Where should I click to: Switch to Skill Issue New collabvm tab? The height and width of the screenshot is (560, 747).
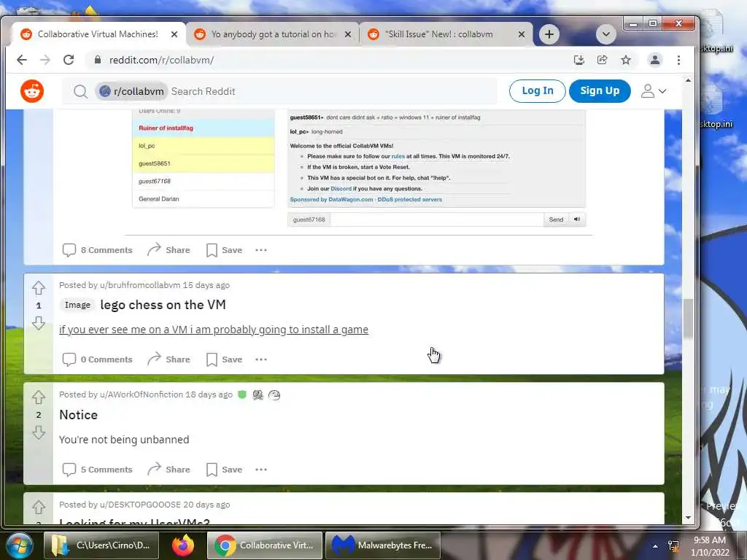point(447,34)
